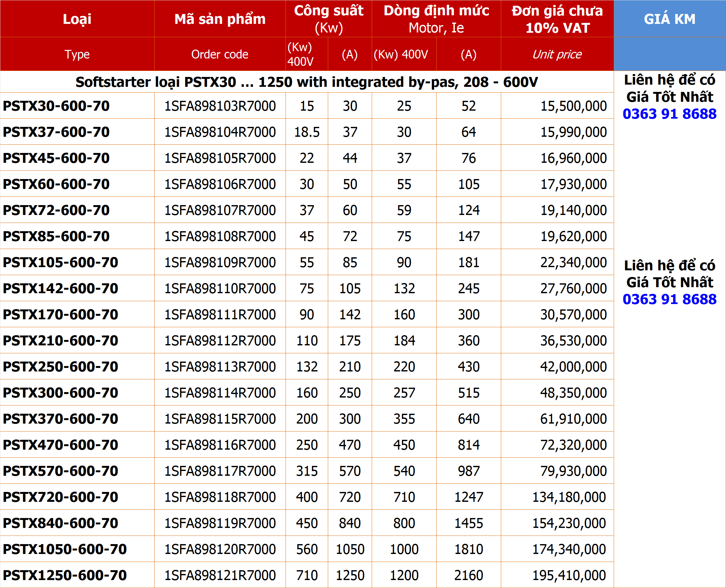The height and width of the screenshot is (588, 726).
Task: Select the PSTX85-600-70 type cell
Action: (77, 236)
